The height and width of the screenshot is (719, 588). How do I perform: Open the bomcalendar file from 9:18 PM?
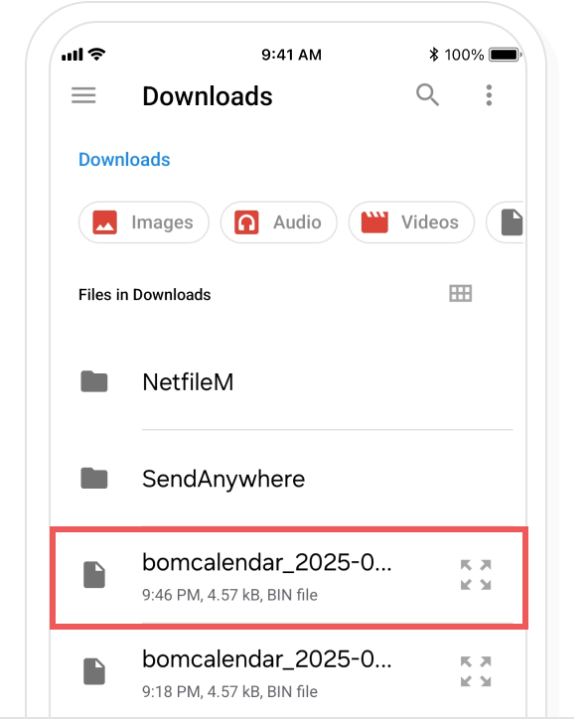click(x=288, y=673)
